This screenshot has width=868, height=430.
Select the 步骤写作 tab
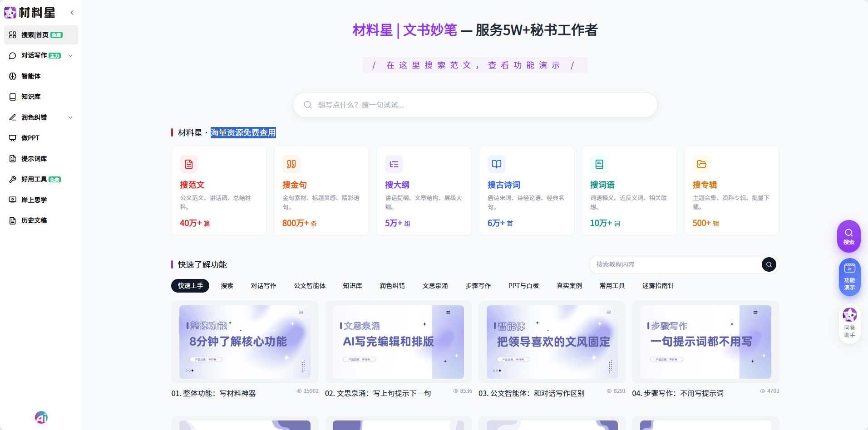point(478,286)
